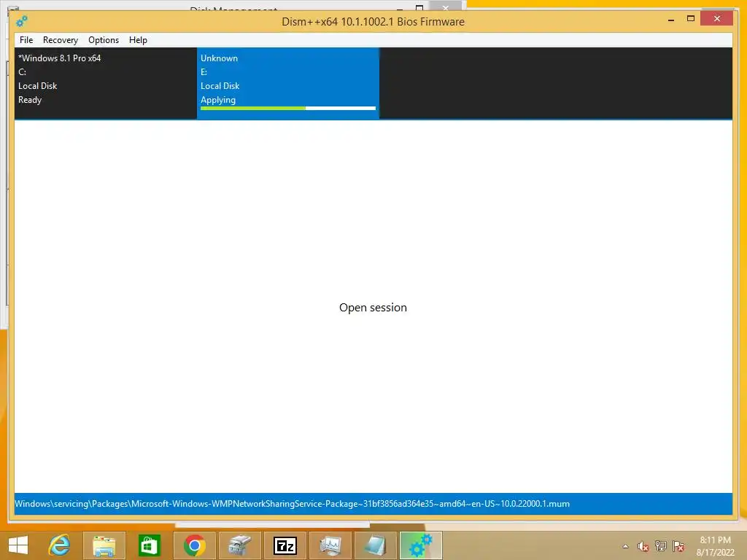Click the network tray icon
Viewport: 747px width, 560px height.
point(661,546)
